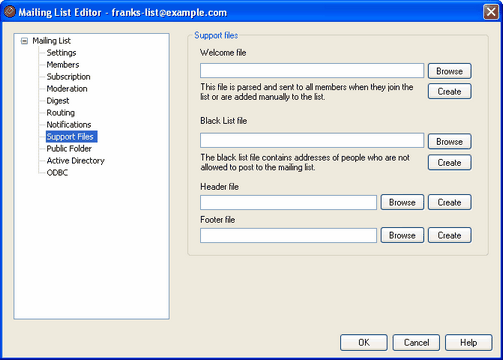Click the title bar application icon
Viewport: 503px width, 360px height.
pos(10,12)
